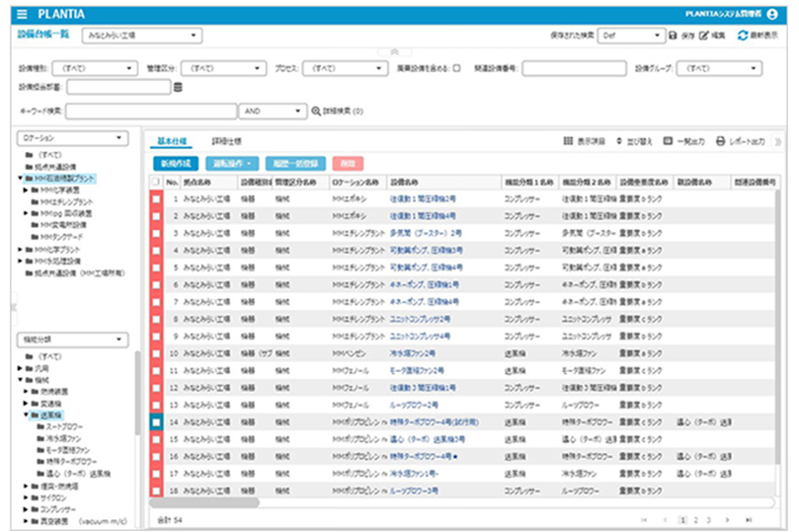The image size is (799, 532).
Task: Select 冷水塔ファン in function tree
Action: (63, 438)
